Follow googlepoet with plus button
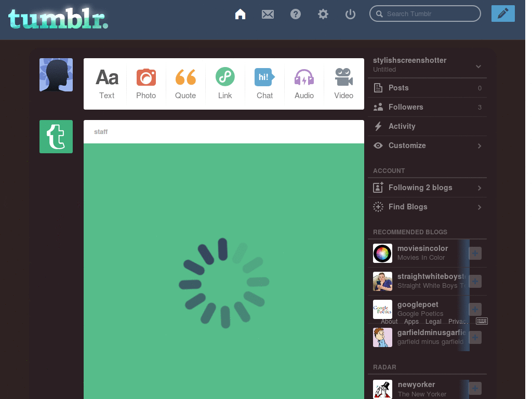532x399 pixels. (475, 309)
